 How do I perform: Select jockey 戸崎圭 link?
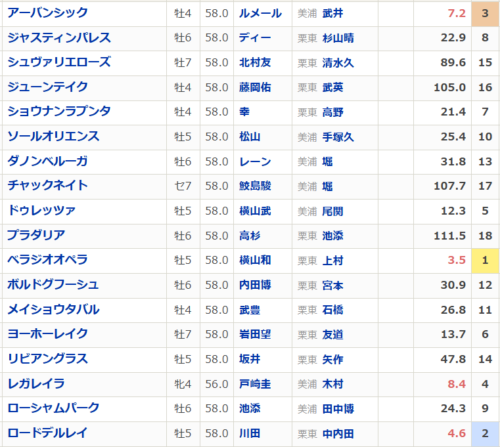255,384
